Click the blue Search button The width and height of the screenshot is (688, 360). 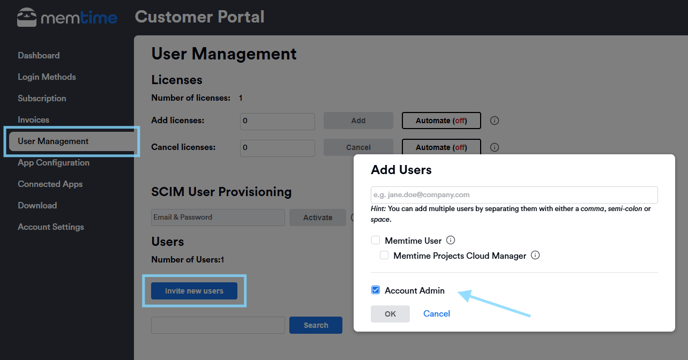point(315,325)
